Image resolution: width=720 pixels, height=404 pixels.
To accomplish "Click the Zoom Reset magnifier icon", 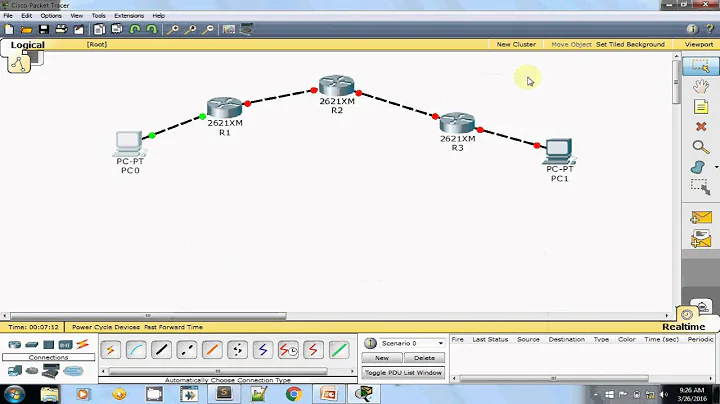I will pyautogui.click(x=190, y=30).
